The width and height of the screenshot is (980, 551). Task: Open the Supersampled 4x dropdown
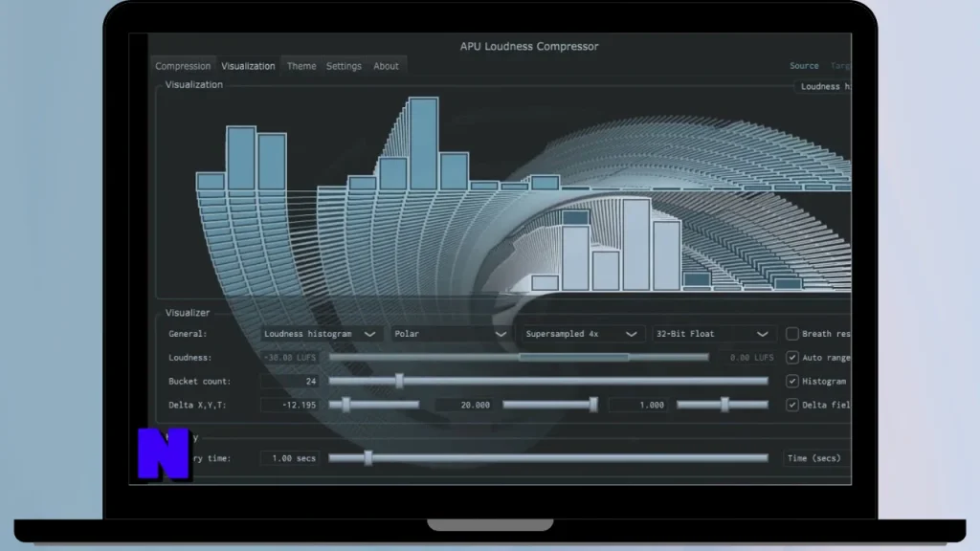pos(581,334)
